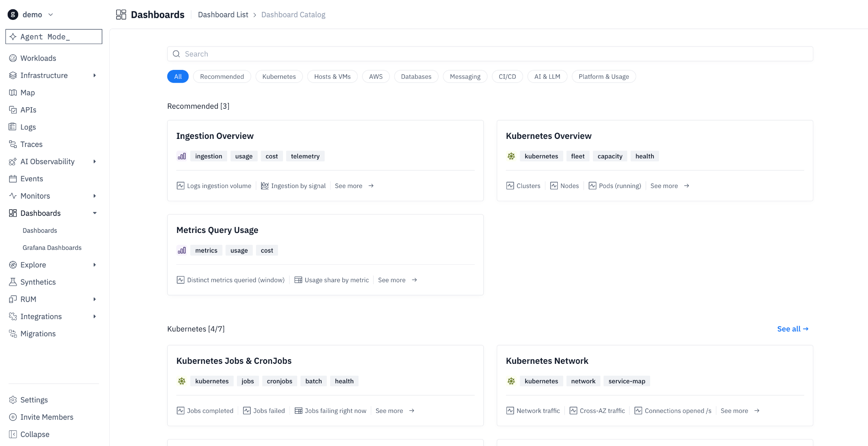Open Settings gear icon in sidebar

[x=13, y=400]
